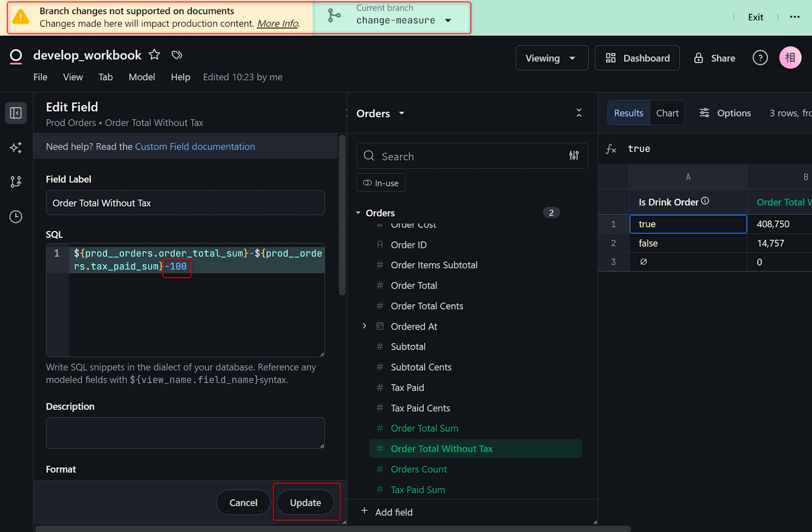Viewport: 812px width, 532px height.
Task: Click the calendar icon beside Ordered At
Action: click(380, 326)
